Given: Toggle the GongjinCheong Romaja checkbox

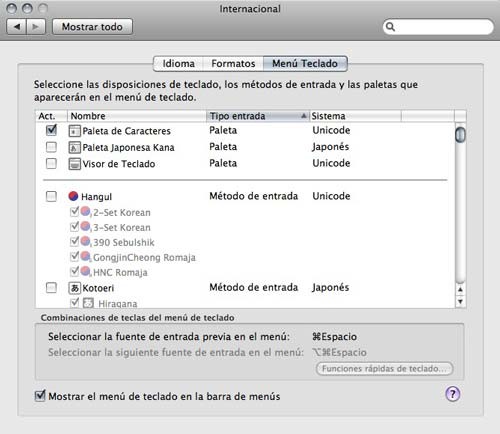Looking at the screenshot, I should tap(74, 256).
